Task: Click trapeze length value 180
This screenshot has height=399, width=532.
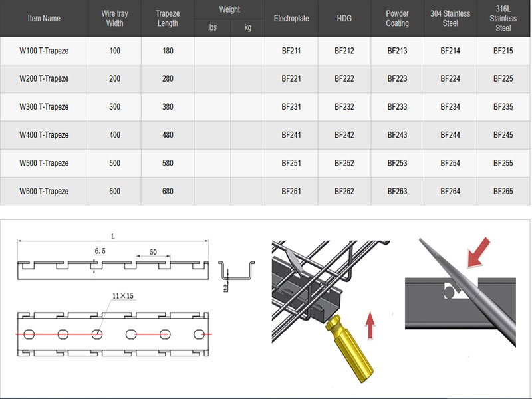Action: [x=168, y=51]
